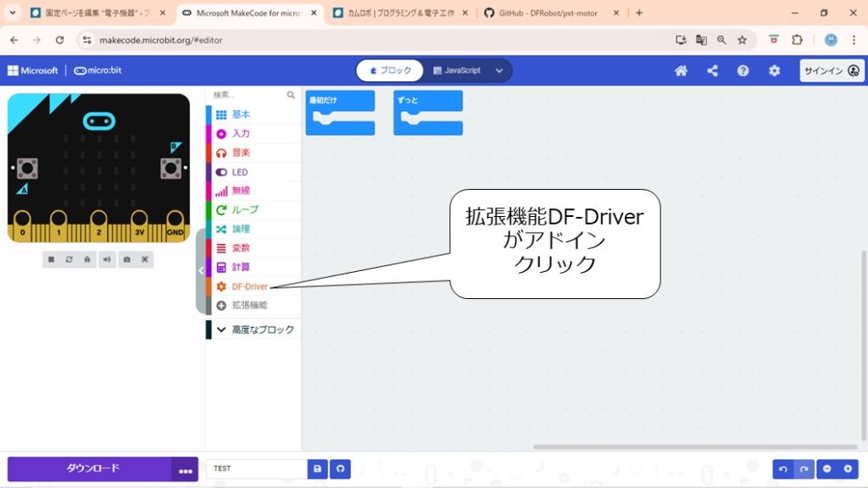Click the GitHub repository icon
The height and width of the screenshot is (488, 868).
(340, 469)
